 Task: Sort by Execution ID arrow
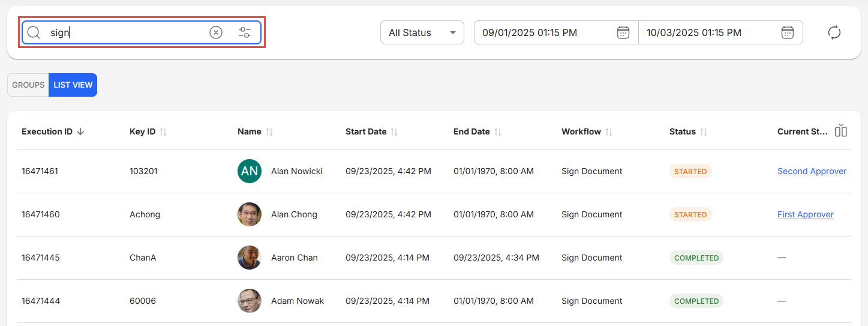pyautogui.click(x=80, y=131)
